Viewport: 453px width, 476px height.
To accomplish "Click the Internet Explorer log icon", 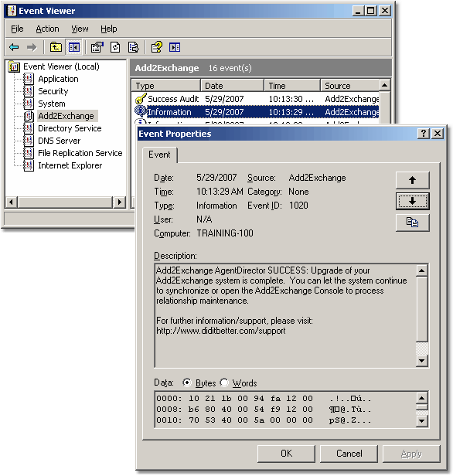I will pyautogui.click(x=29, y=165).
